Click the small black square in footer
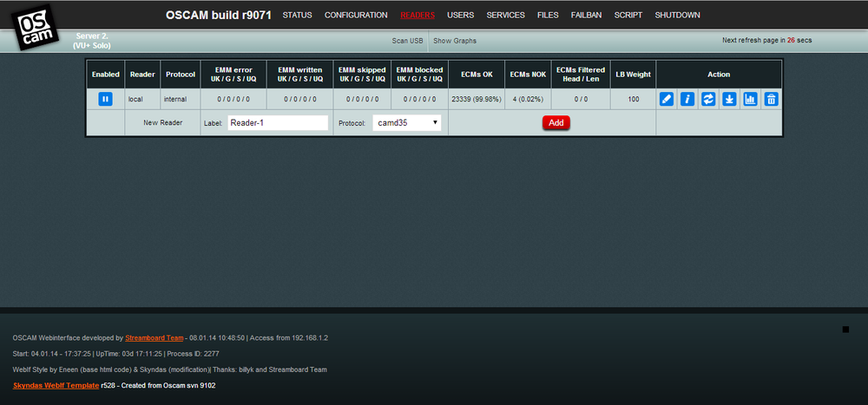Screen dimensions: 868x405 point(845,330)
